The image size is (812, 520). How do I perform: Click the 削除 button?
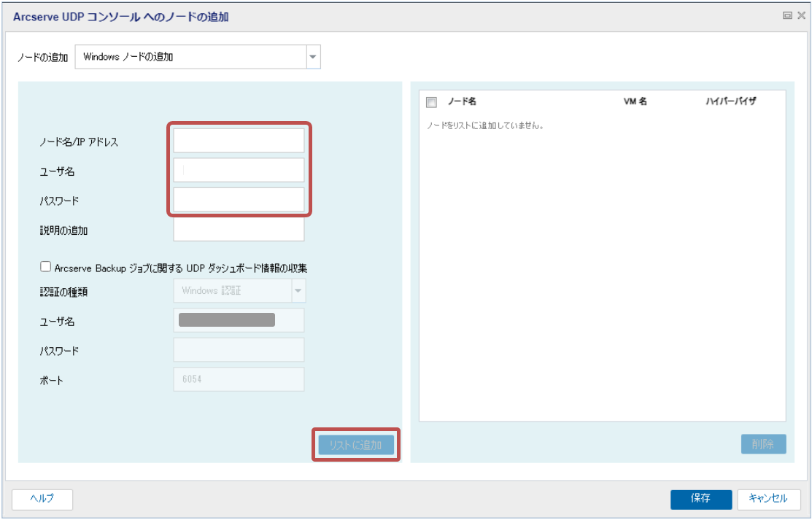pos(763,444)
